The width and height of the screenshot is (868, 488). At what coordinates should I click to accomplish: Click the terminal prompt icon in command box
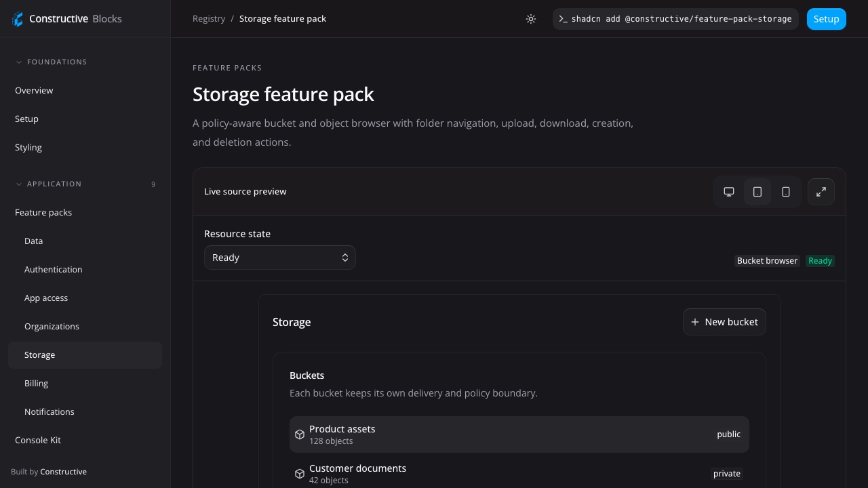563,19
